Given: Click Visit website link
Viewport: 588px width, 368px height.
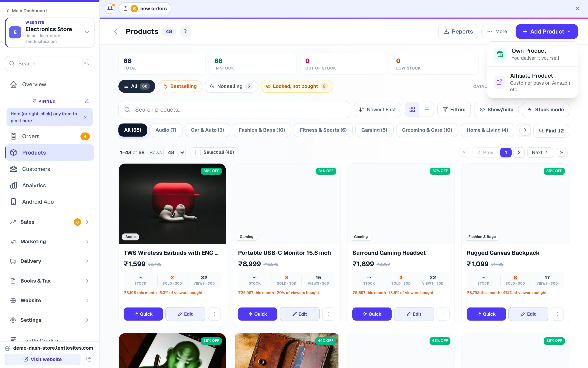Looking at the screenshot, I should coord(42,359).
